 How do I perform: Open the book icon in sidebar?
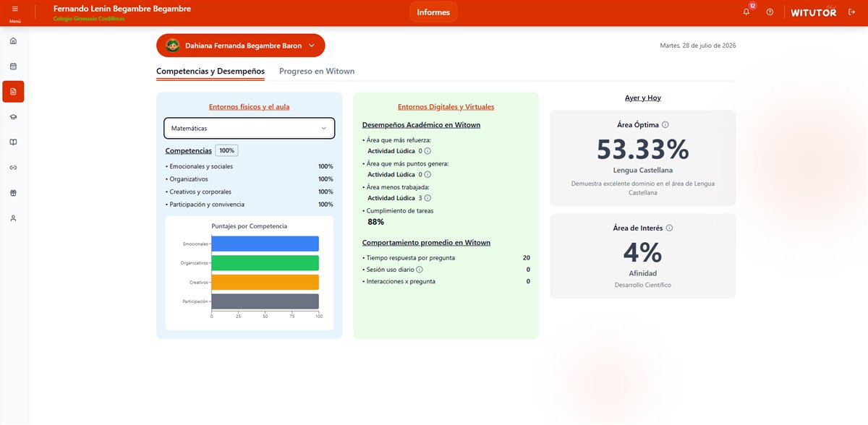[x=13, y=142]
